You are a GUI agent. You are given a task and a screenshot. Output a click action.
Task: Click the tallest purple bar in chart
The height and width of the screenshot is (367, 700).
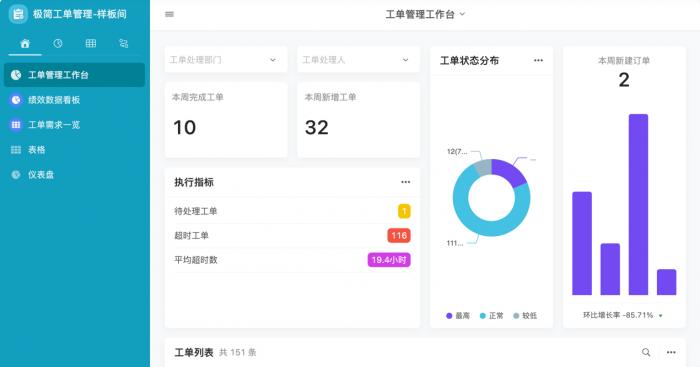[x=638, y=204]
